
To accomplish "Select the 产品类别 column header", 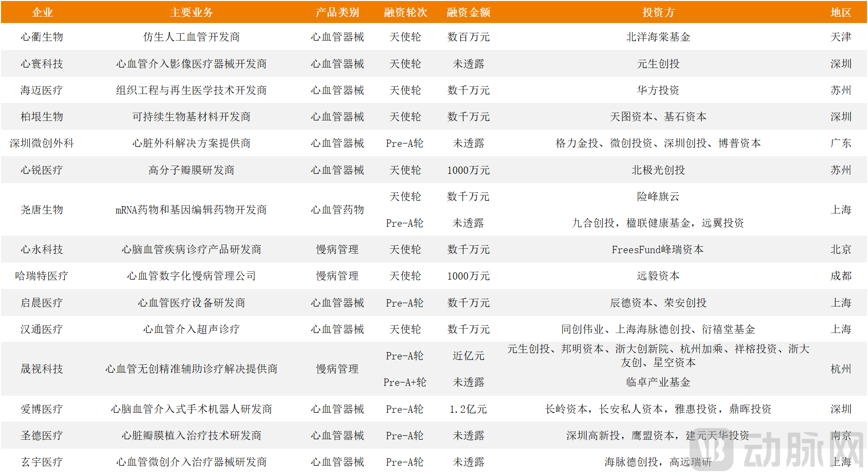I will (x=337, y=12).
